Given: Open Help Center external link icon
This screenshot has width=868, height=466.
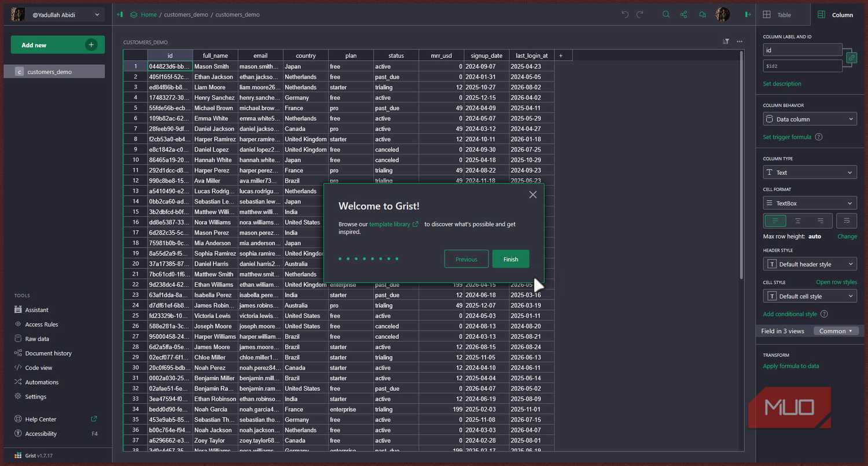Looking at the screenshot, I should pyautogui.click(x=94, y=419).
